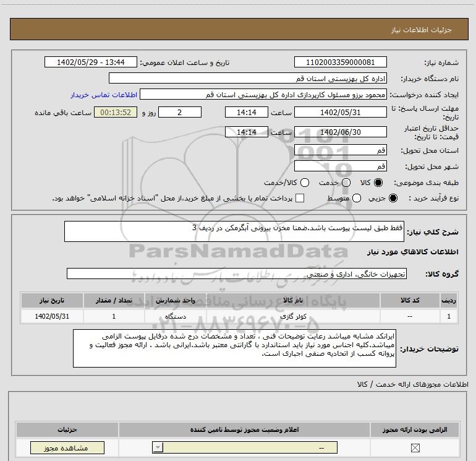Choose the متوسط purchase type radio
Viewport: 476px width, 461px height.
pyautogui.click(x=357, y=198)
